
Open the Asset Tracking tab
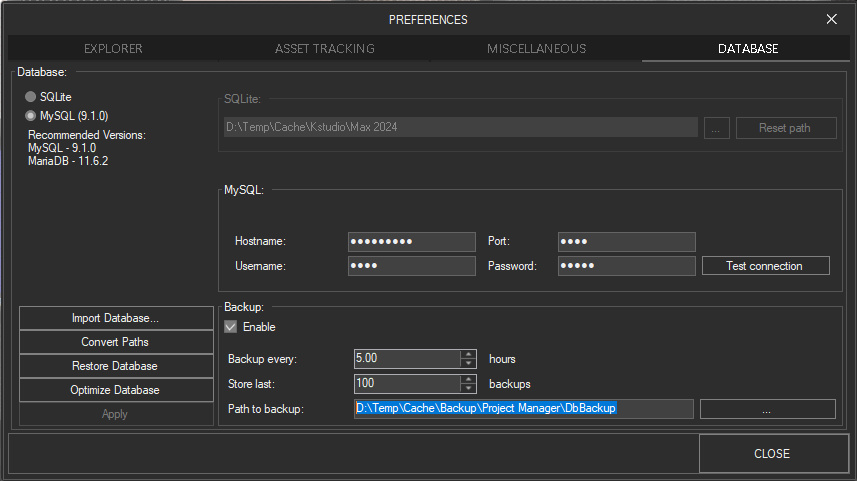click(x=325, y=49)
